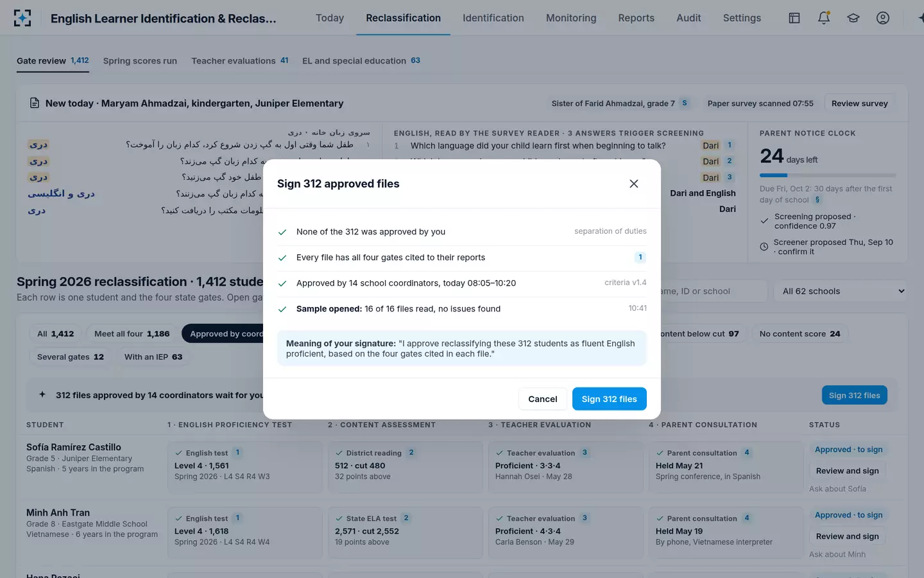
Task: Click citation badge 2 on State ELA test
Action: click(406, 518)
